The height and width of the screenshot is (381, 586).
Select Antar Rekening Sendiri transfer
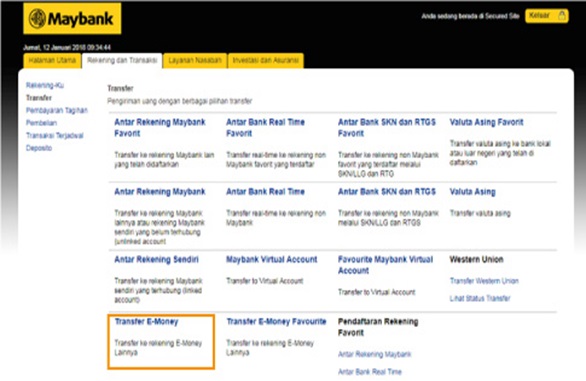tap(157, 259)
